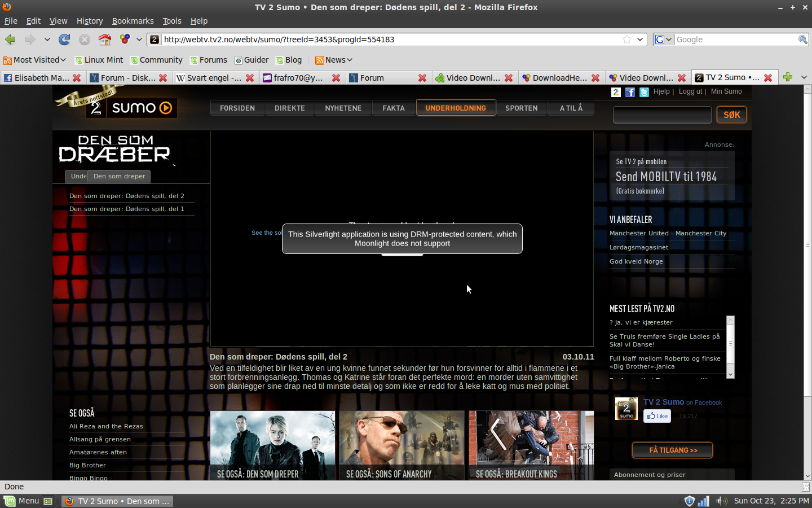
Task: Close the Forum - Disk... tab
Action: [x=163, y=78]
